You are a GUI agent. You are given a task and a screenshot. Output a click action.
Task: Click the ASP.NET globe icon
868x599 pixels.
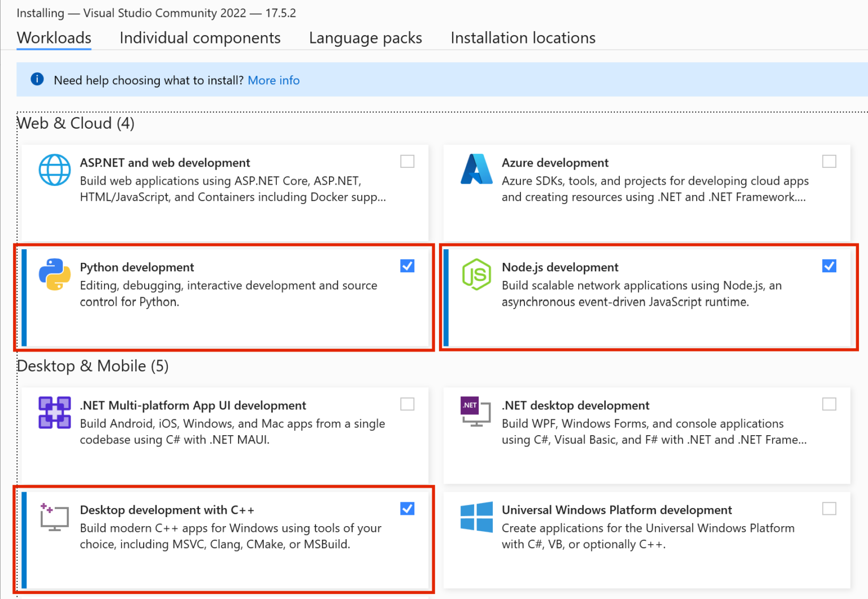pyautogui.click(x=55, y=170)
